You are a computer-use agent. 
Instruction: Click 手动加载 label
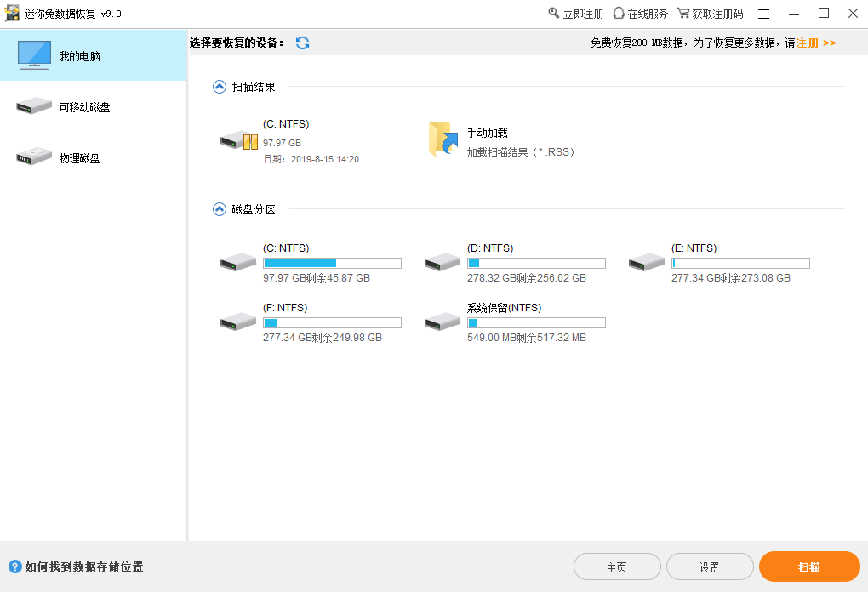pyautogui.click(x=487, y=133)
